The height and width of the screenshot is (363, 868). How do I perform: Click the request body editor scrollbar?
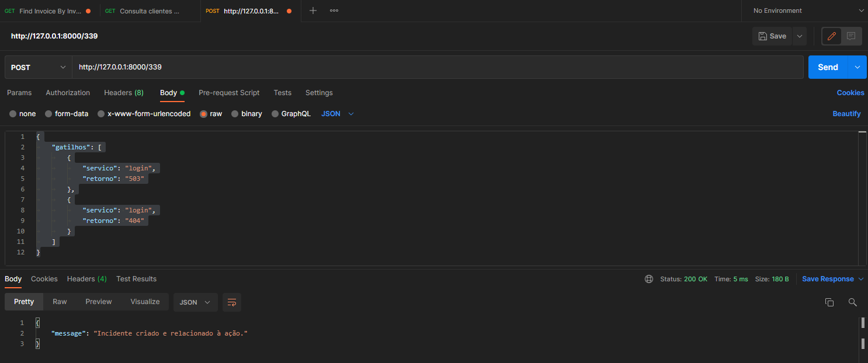click(862, 198)
